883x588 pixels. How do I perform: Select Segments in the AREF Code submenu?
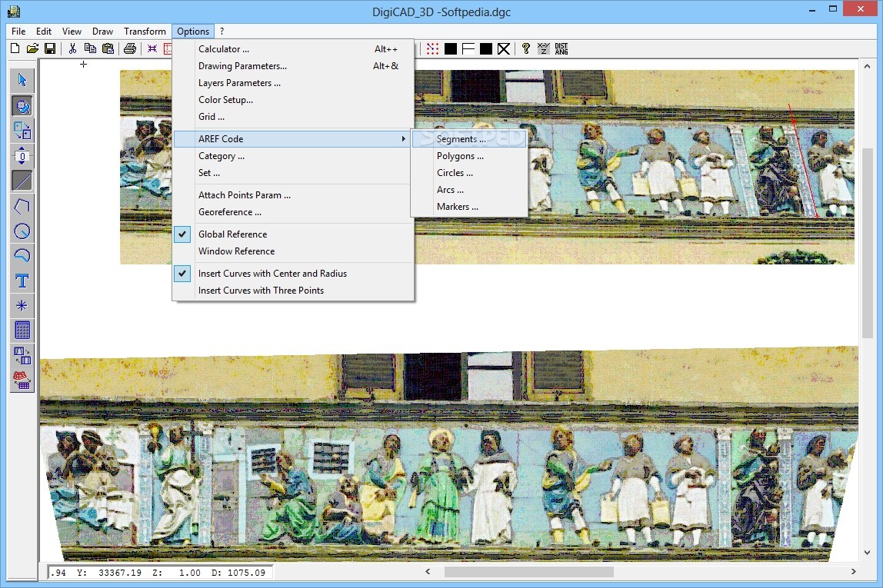tap(469, 139)
